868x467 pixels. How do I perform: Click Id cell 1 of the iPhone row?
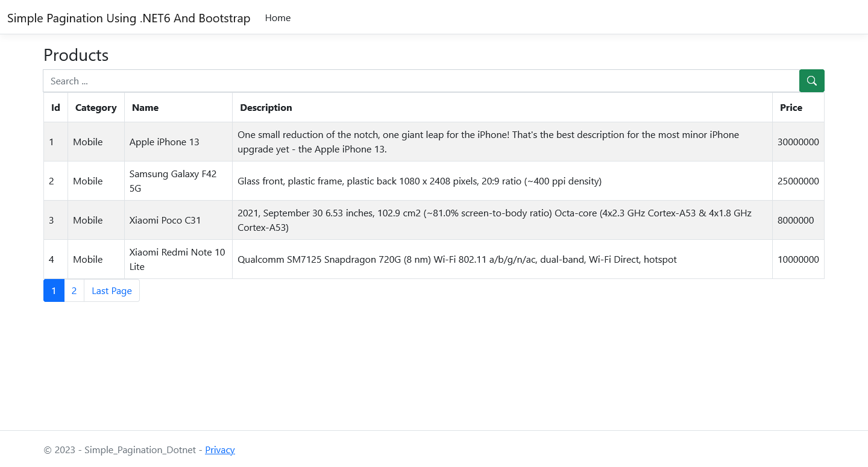tap(55, 142)
